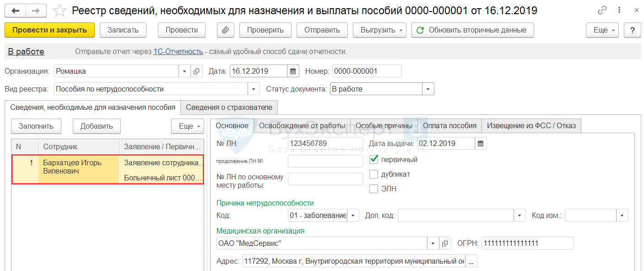
Task: Open the Освобождение от работы tab
Action: 302,125
